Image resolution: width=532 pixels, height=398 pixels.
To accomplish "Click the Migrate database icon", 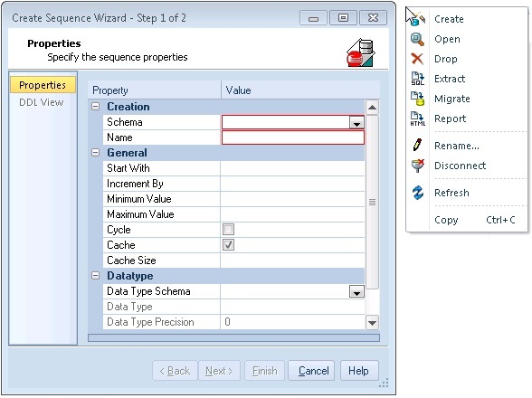I will click(x=418, y=99).
